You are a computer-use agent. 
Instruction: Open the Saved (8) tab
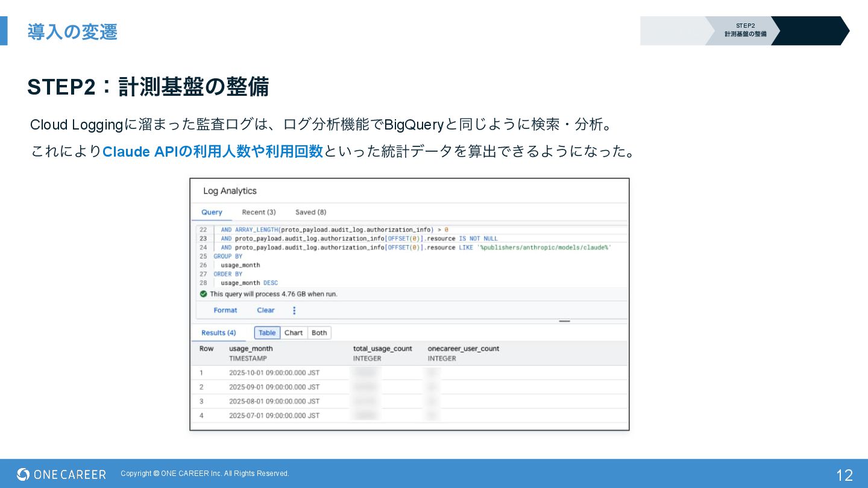point(310,212)
